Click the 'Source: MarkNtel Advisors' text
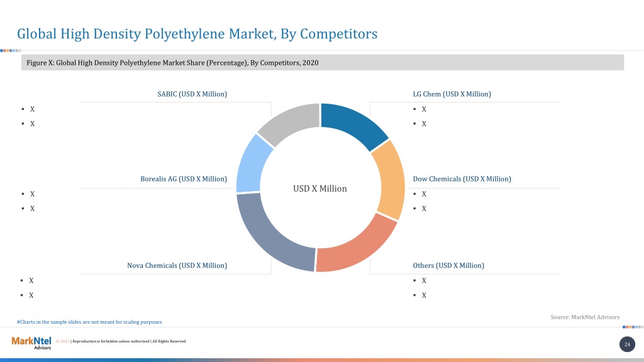 tap(585, 317)
